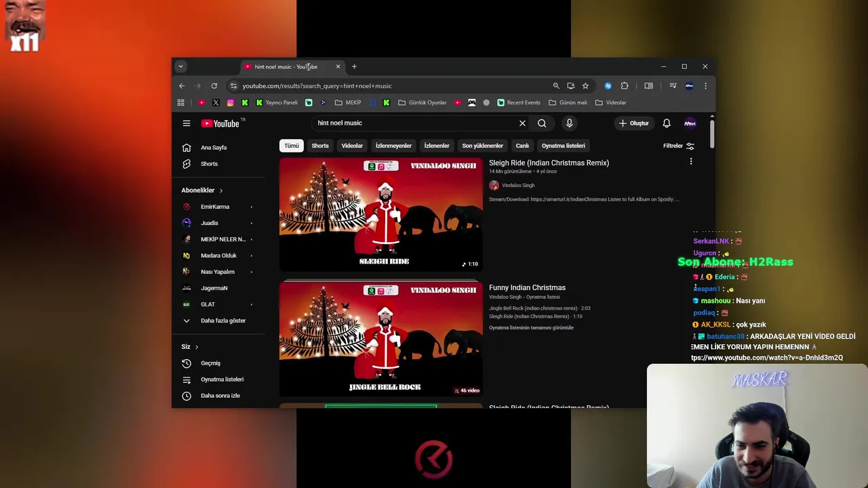Open media controls in Chrome toolbar

[x=673, y=86]
